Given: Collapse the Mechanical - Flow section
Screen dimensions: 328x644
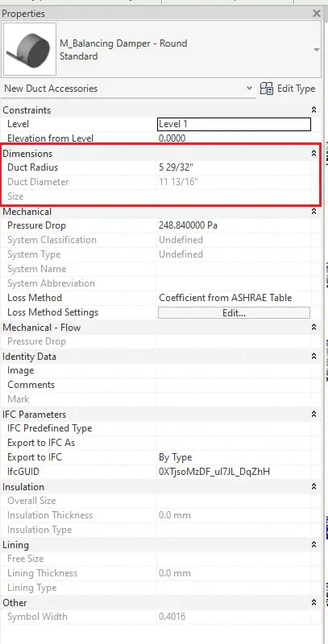Looking at the screenshot, I should pyautogui.click(x=313, y=328).
